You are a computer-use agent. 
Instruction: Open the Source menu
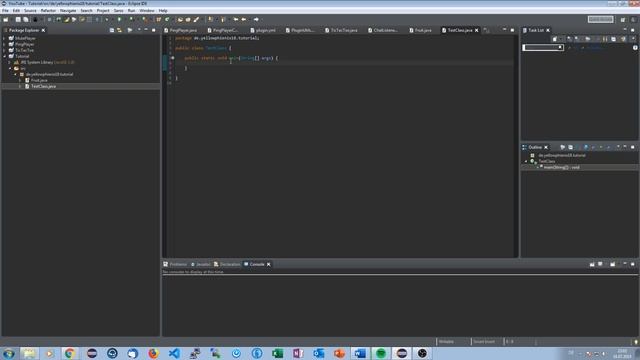coord(30,11)
